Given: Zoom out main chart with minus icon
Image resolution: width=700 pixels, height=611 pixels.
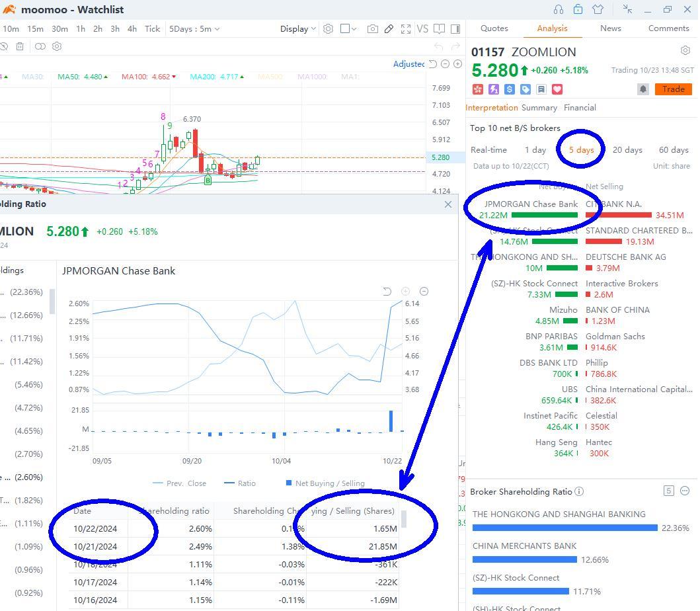Looking at the screenshot, I should (445, 64).
